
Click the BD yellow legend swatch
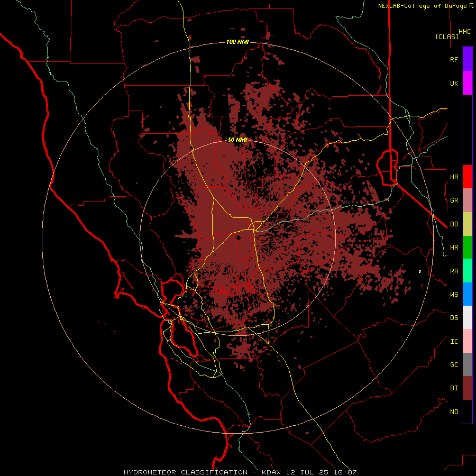[467, 224]
